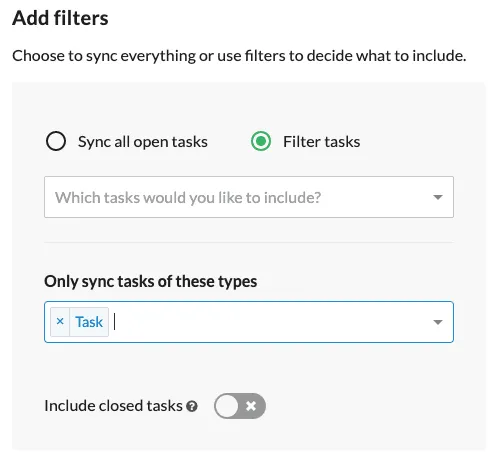
Task: Click the 'Only sync tasks of these types' label
Action: [x=151, y=282]
